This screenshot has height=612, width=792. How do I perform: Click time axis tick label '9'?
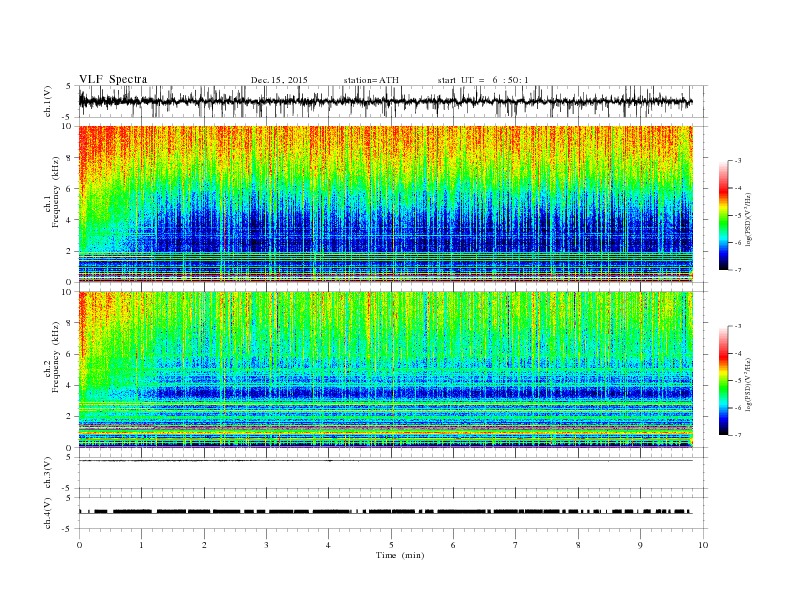(x=640, y=545)
